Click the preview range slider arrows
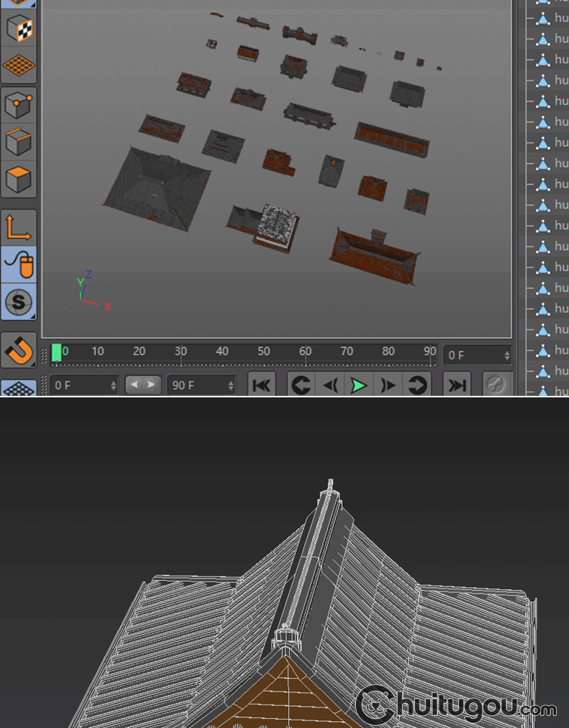This screenshot has width=569, height=728. point(143,384)
